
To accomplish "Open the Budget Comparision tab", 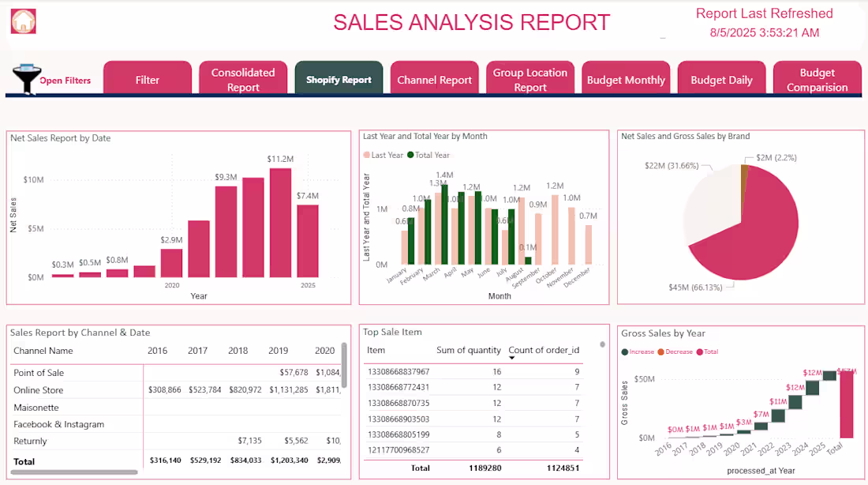I will 817,79.
